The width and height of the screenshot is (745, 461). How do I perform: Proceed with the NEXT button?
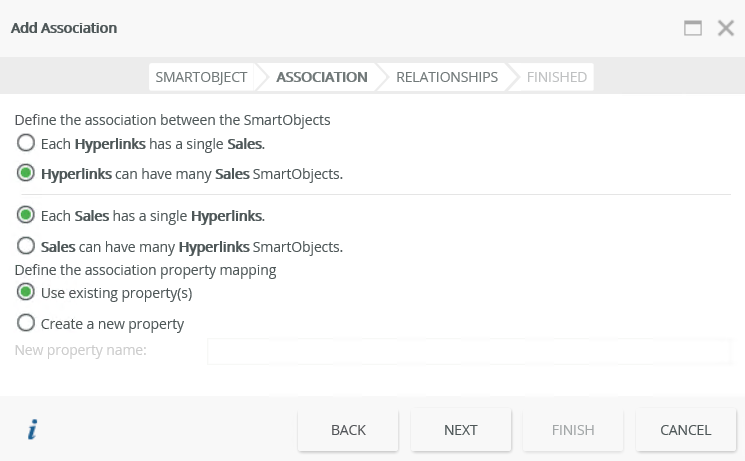click(460, 430)
